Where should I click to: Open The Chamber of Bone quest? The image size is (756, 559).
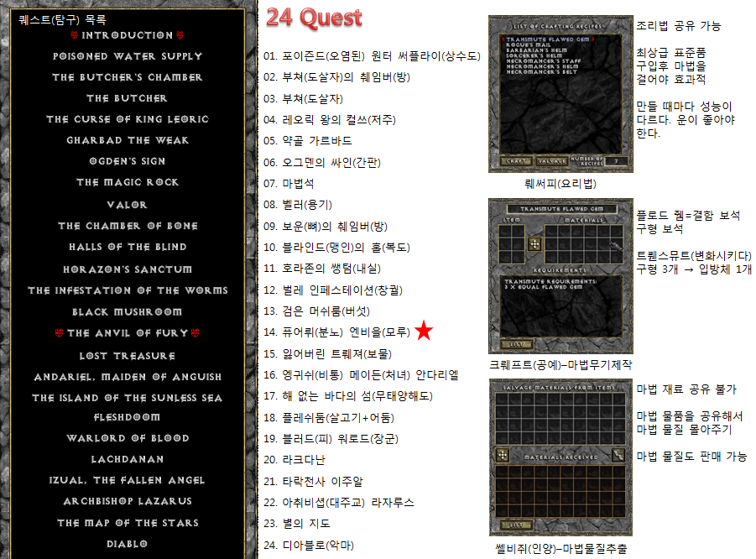click(x=128, y=226)
